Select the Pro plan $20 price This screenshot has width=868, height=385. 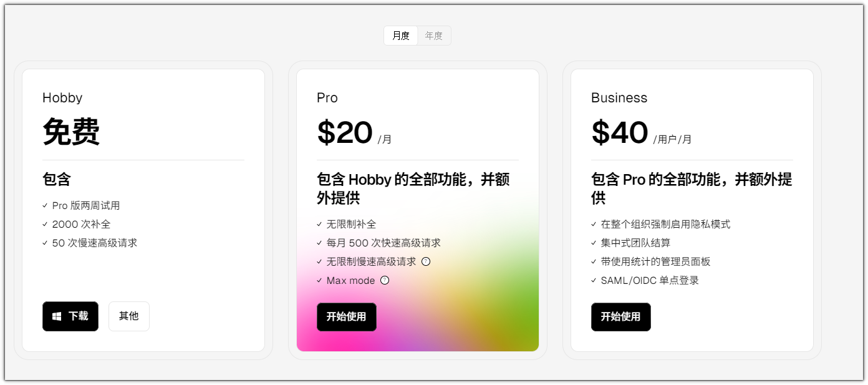coord(345,132)
